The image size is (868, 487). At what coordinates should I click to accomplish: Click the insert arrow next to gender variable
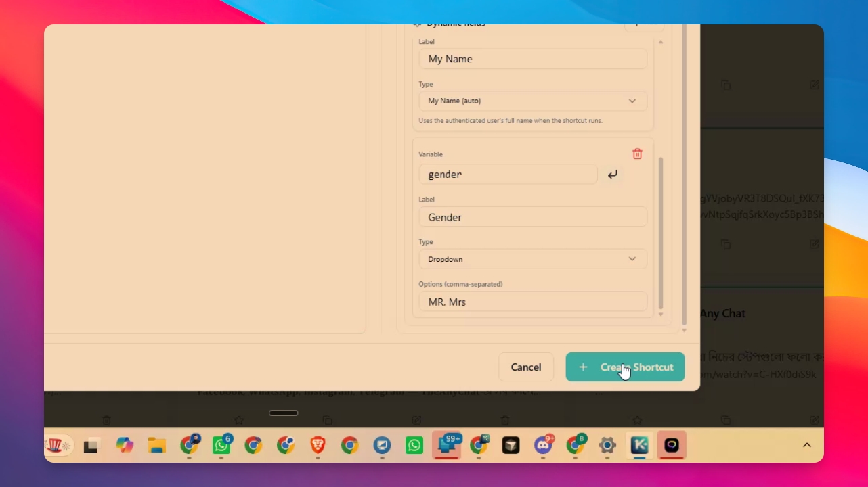[x=612, y=175]
